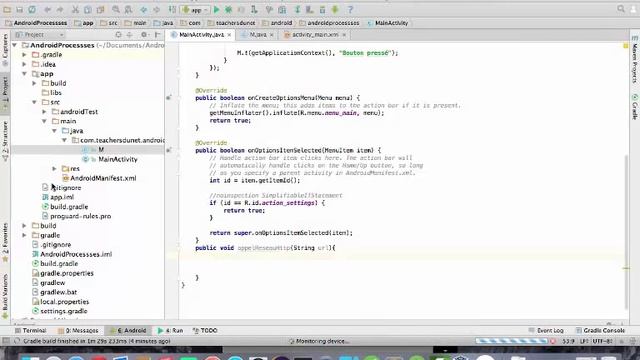
Task: Click the Make Project icon
Action: [172, 9]
